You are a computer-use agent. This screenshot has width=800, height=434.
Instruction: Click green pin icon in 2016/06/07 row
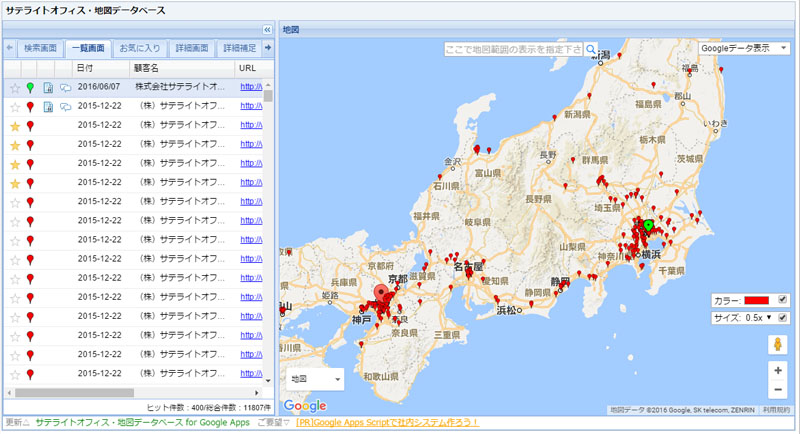[x=31, y=88]
